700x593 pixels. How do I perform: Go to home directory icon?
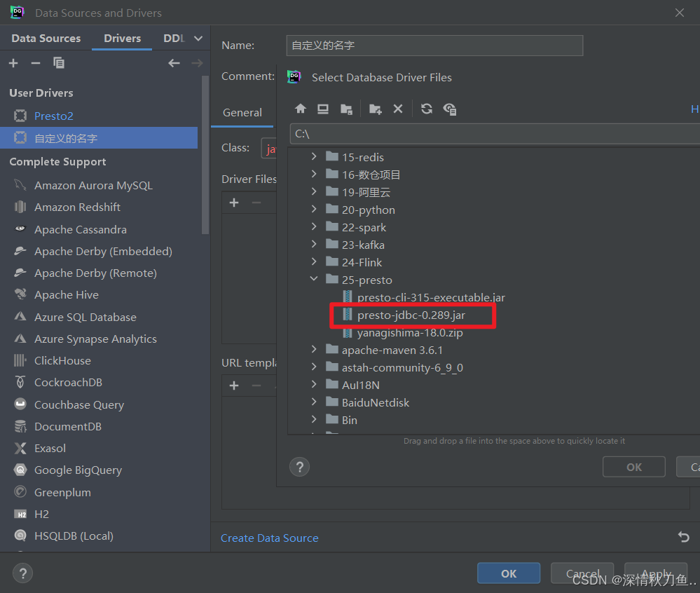tap(301, 109)
